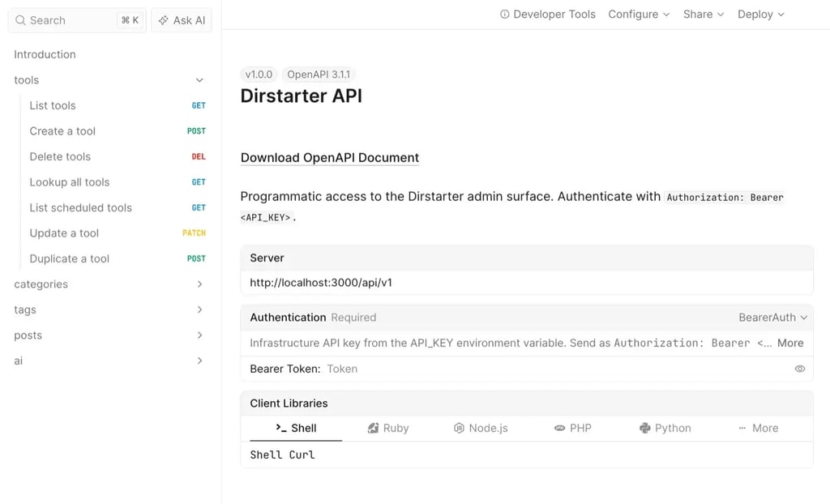This screenshot has height=504, width=830.
Task: Click the Developer Tools info icon
Action: (x=504, y=15)
